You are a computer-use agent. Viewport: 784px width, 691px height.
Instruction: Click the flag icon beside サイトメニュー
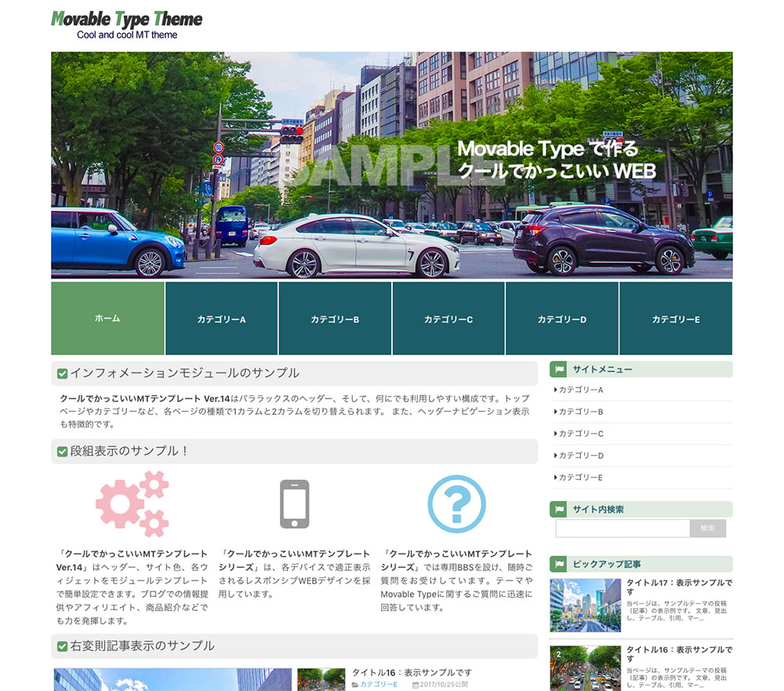tap(560, 369)
